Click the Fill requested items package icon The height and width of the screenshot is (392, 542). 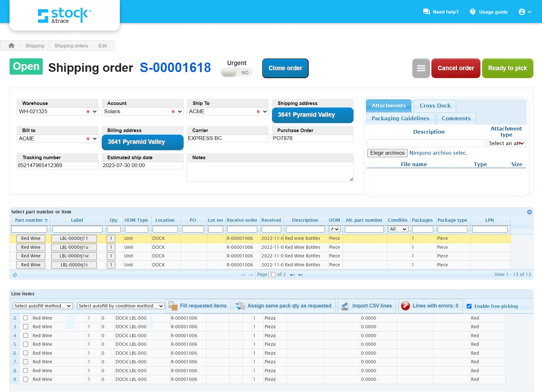click(x=173, y=306)
